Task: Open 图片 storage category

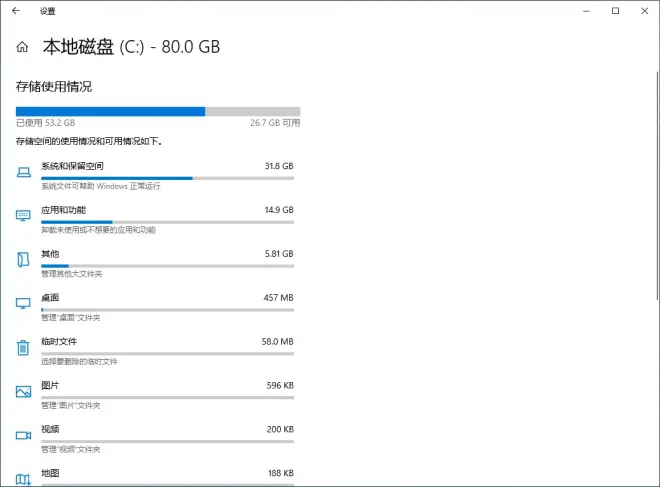Action: [50, 385]
